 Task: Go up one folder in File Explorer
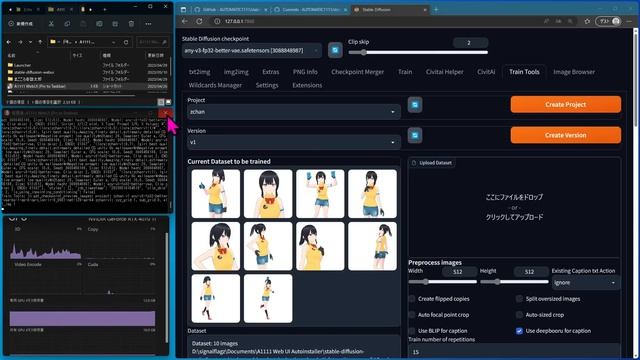(x=40, y=42)
